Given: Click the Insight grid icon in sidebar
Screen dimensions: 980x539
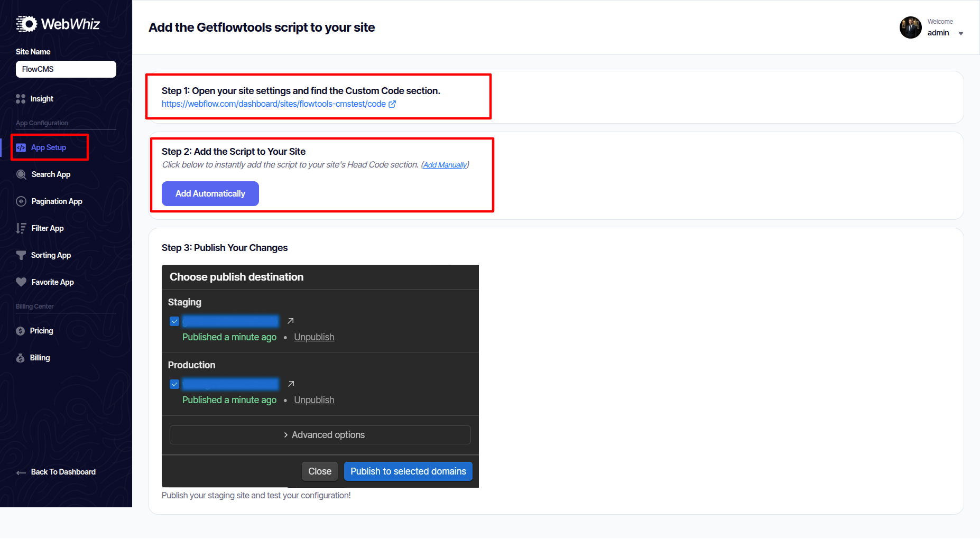Looking at the screenshot, I should (x=21, y=99).
